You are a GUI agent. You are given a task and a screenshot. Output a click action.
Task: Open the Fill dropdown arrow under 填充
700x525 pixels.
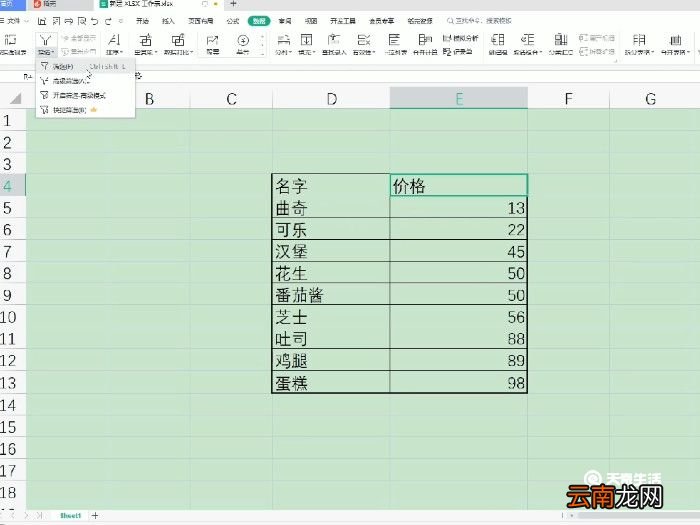(x=314, y=53)
